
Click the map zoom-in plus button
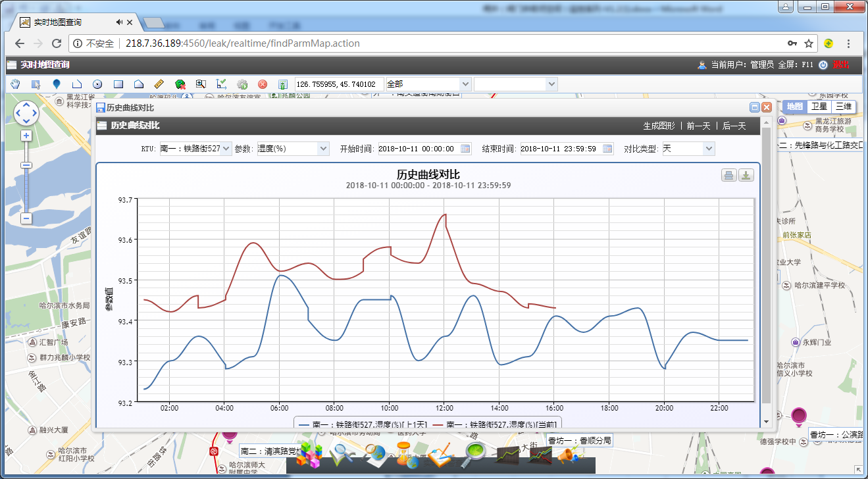click(26, 136)
